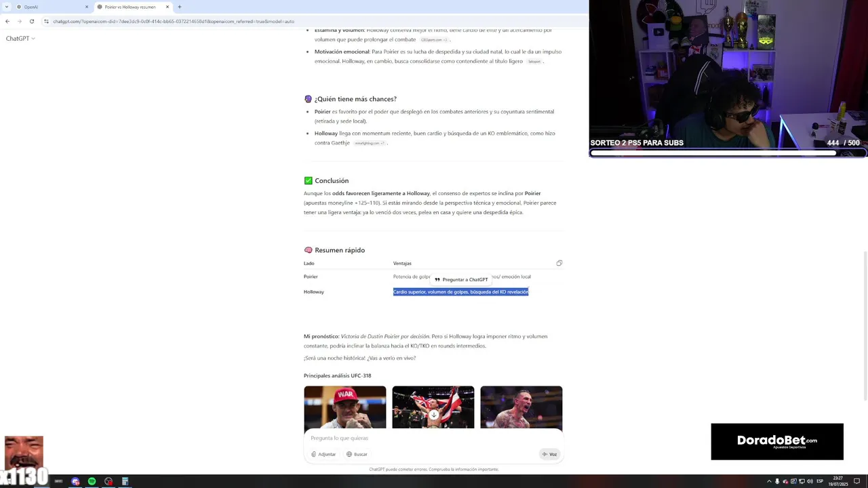Open a new browser tab

coord(180,7)
